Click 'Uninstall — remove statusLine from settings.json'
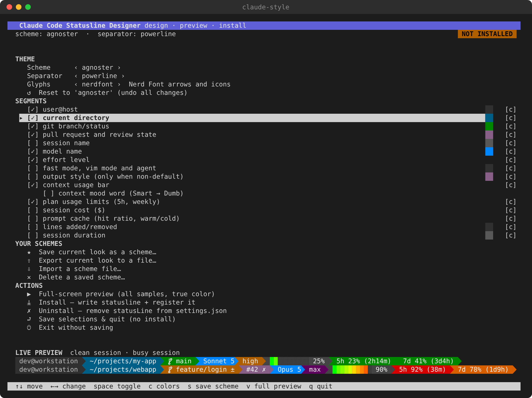532x398 pixels. click(133, 311)
